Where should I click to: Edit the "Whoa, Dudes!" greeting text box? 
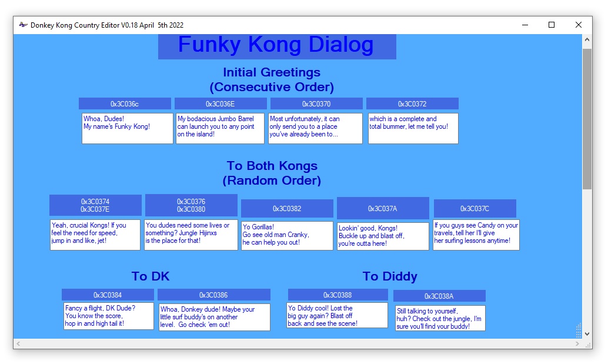coord(128,128)
